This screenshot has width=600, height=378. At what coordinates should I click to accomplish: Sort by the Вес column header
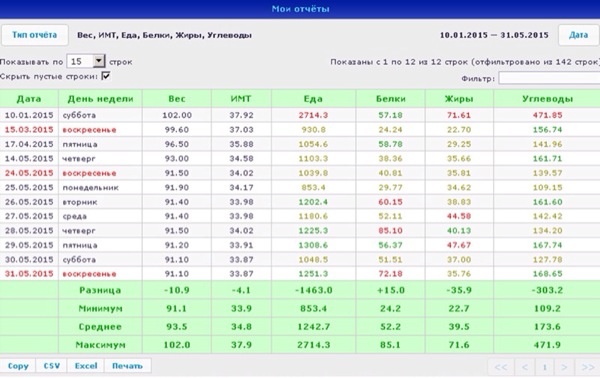[177, 99]
